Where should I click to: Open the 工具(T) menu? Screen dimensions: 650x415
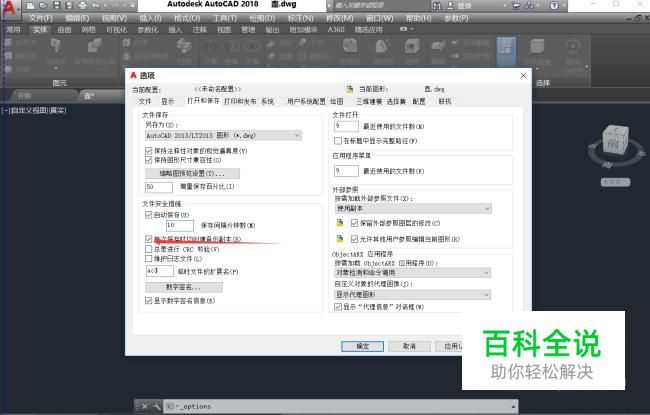pyautogui.click(x=225, y=19)
